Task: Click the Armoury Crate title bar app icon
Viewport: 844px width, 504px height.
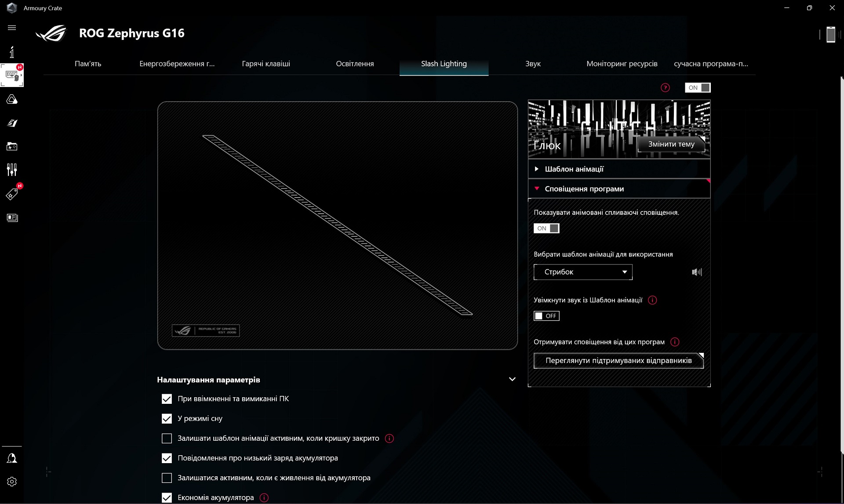Action: [12, 8]
